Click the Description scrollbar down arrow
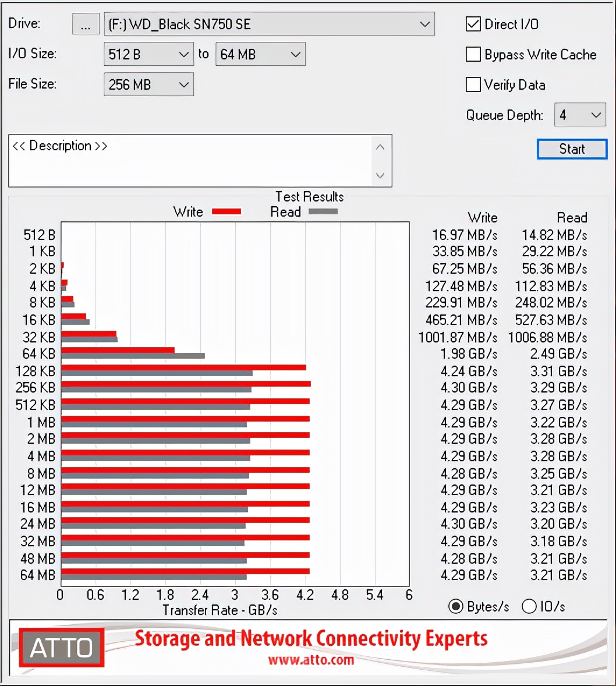This screenshot has height=686, width=616. (380, 175)
